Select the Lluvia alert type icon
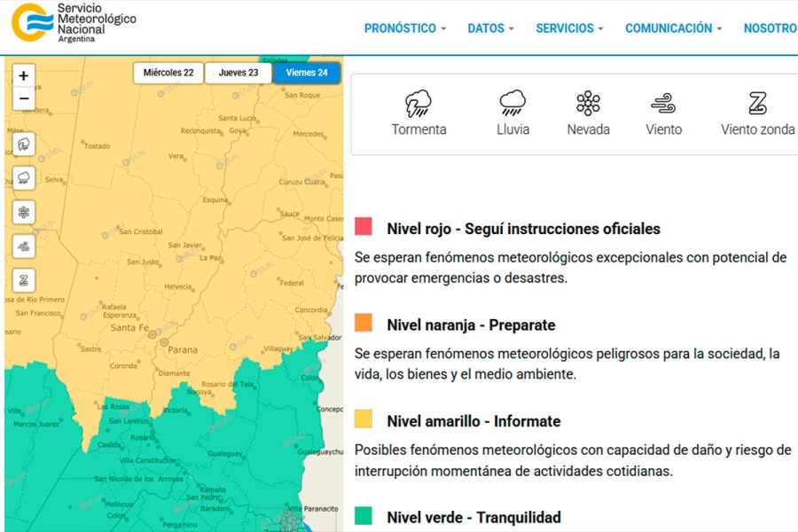798x532 pixels. click(512, 104)
